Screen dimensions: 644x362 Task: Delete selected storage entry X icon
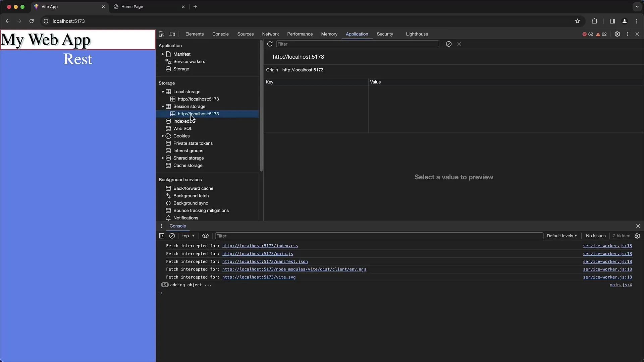(459, 44)
